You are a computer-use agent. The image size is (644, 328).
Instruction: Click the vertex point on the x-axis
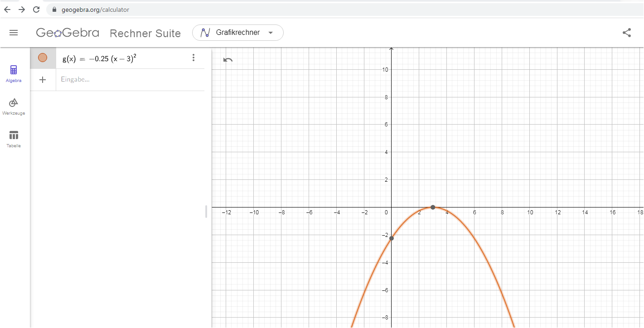pyautogui.click(x=433, y=207)
